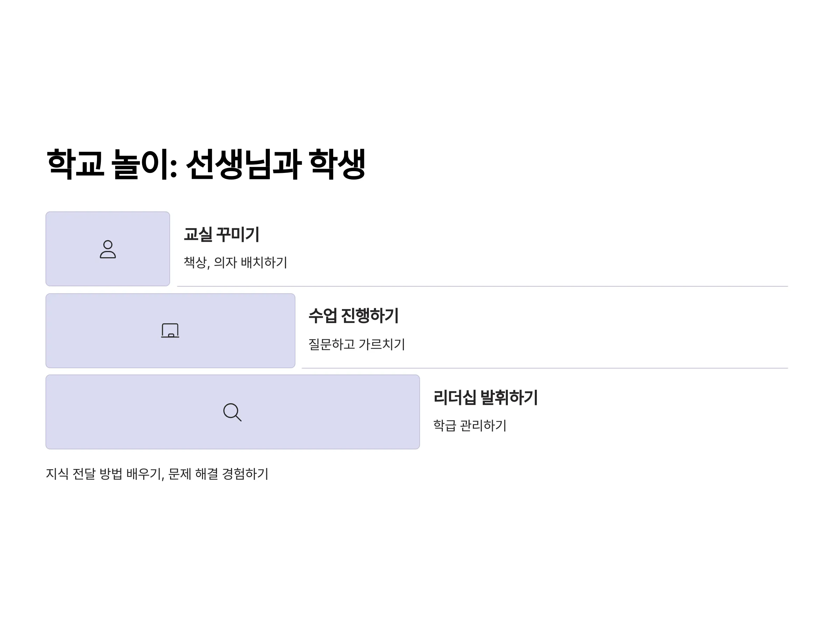Click the text 학급 관리하기

(x=470, y=425)
